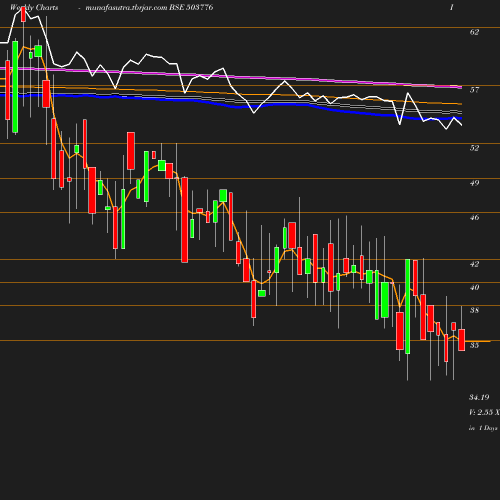Click the 35 price axis label
Viewport: 500px width, 500px height.
pyautogui.click(x=474, y=345)
